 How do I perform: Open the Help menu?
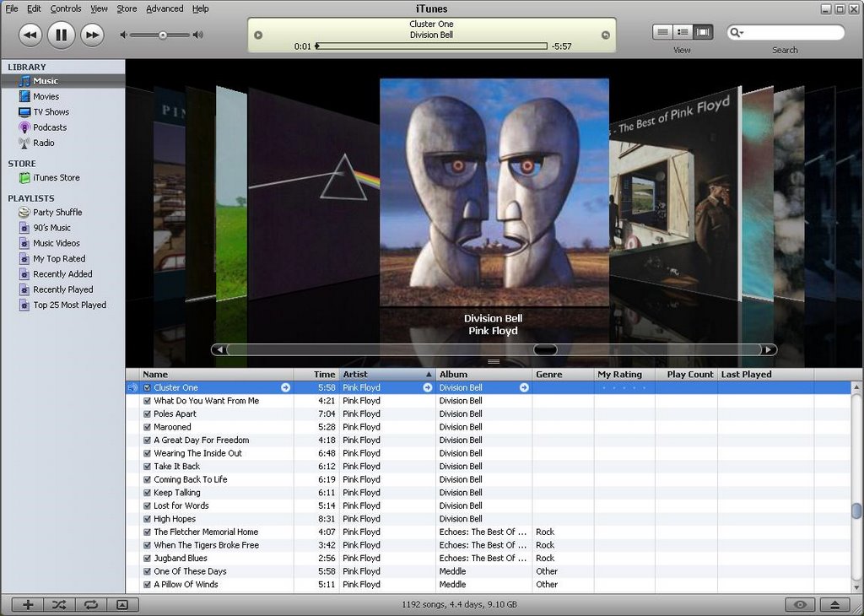point(201,8)
